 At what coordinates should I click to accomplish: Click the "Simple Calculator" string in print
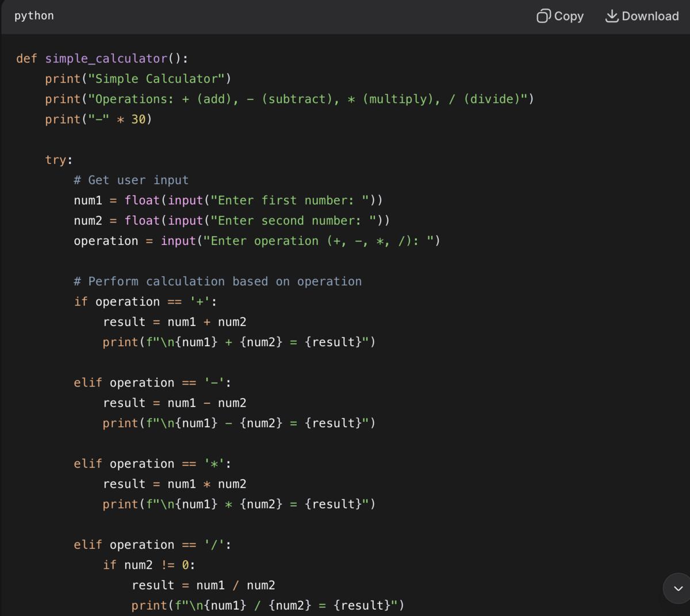[x=156, y=79]
